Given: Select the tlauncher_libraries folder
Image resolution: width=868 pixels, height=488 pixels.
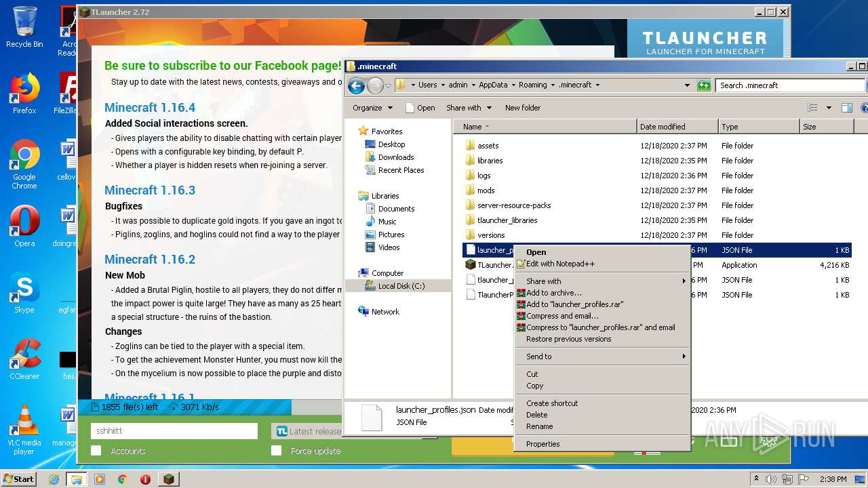Looking at the screenshot, I should (507, 220).
